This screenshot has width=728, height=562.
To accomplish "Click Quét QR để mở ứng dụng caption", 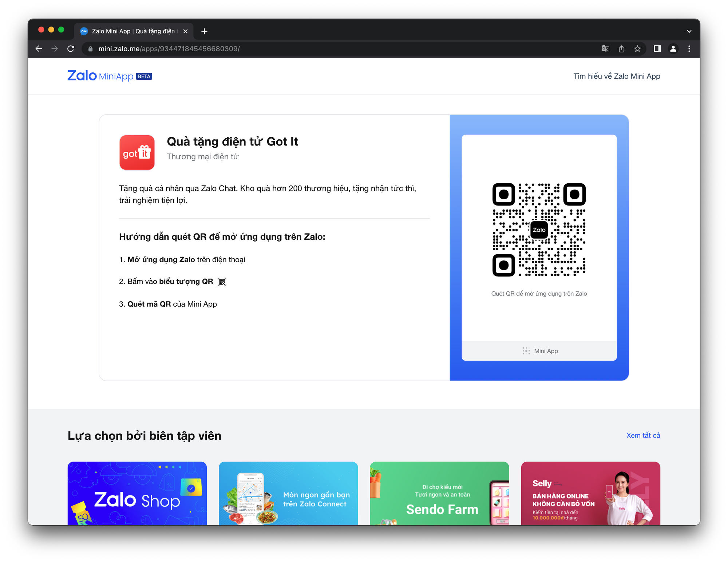I will [539, 294].
